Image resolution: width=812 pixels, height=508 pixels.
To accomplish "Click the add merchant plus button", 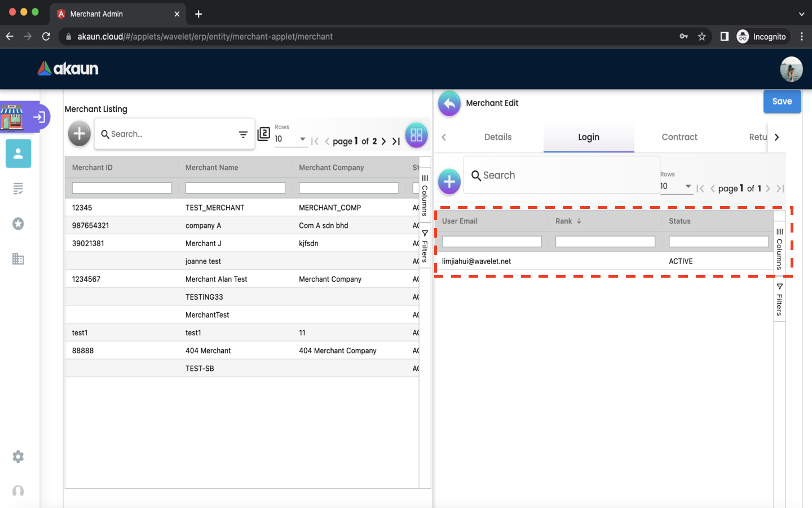I will click(80, 134).
